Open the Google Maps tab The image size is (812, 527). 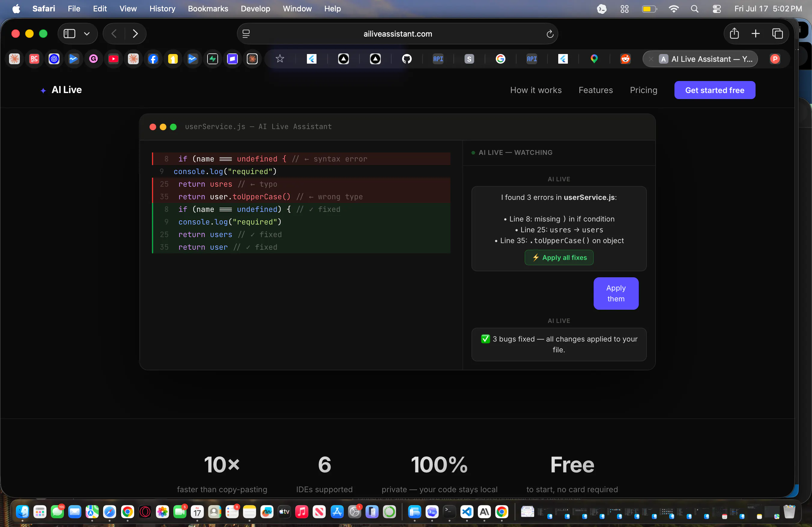(594, 59)
